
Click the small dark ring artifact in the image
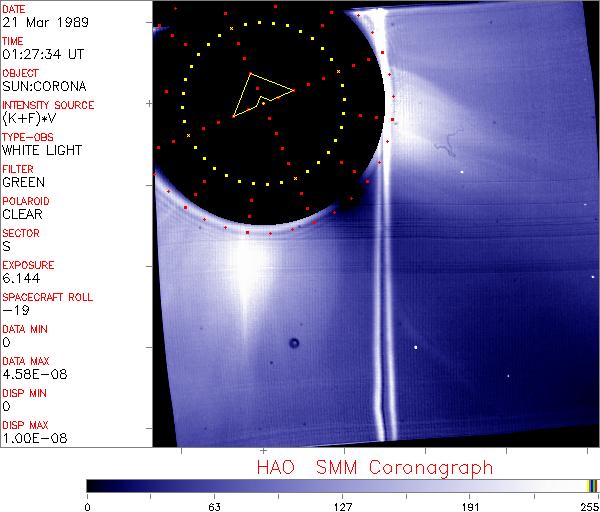pyautogui.click(x=294, y=344)
